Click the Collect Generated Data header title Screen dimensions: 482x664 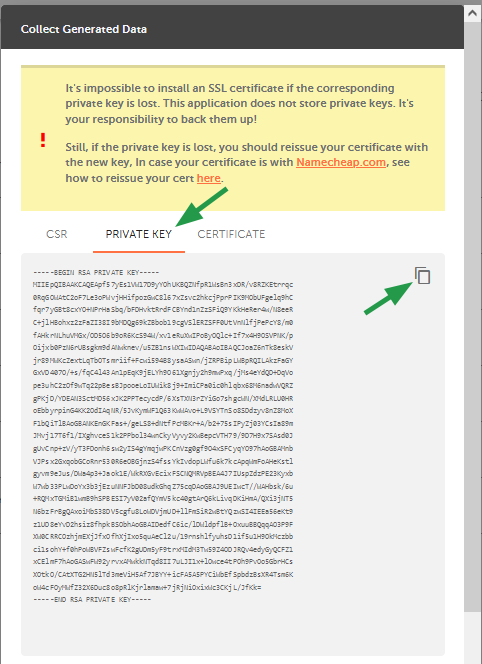point(84,29)
